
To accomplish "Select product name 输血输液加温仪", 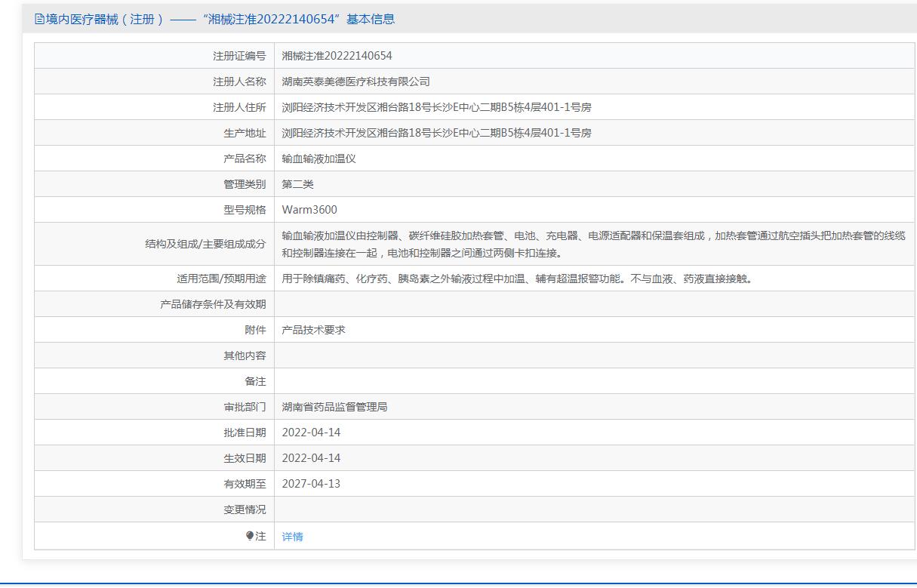I will [x=318, y=159].
